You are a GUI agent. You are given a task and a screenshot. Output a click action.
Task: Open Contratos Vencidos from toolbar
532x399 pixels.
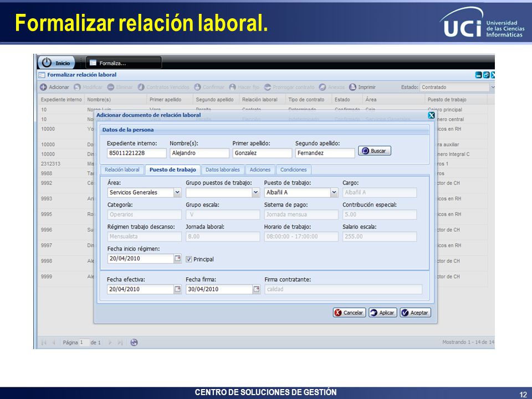(x=163, y=87)
